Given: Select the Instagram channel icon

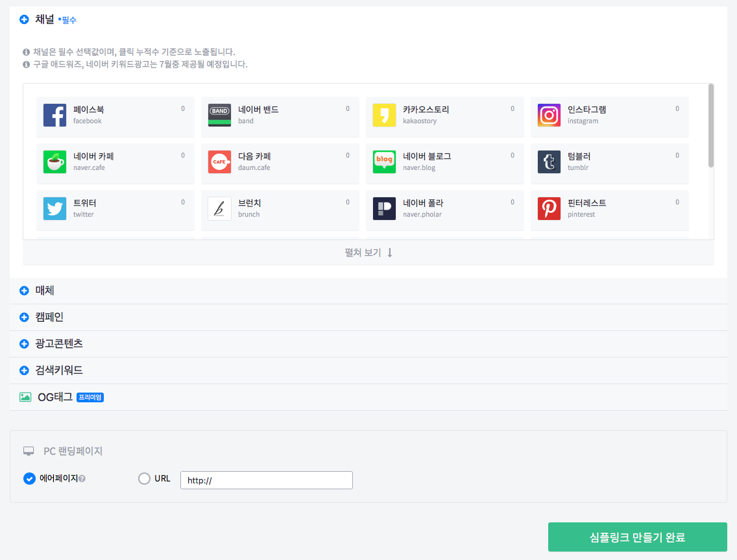Looking at the screenshot, I should [549, 116].
